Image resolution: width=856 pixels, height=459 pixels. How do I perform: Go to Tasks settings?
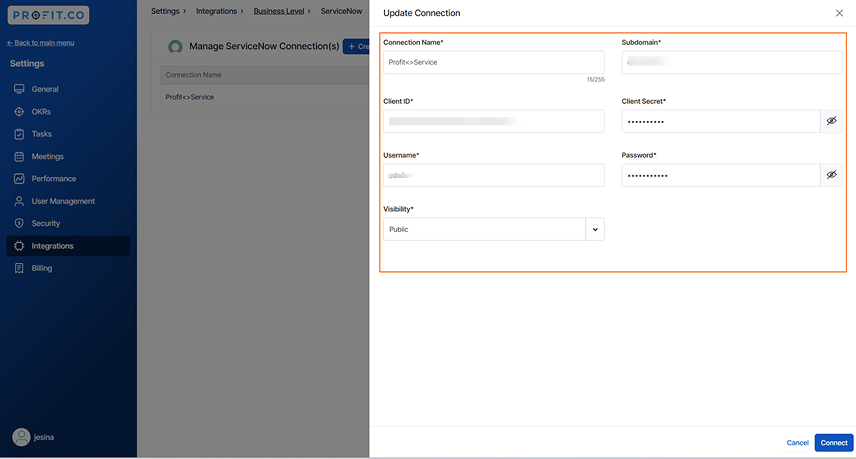point(68,134)
